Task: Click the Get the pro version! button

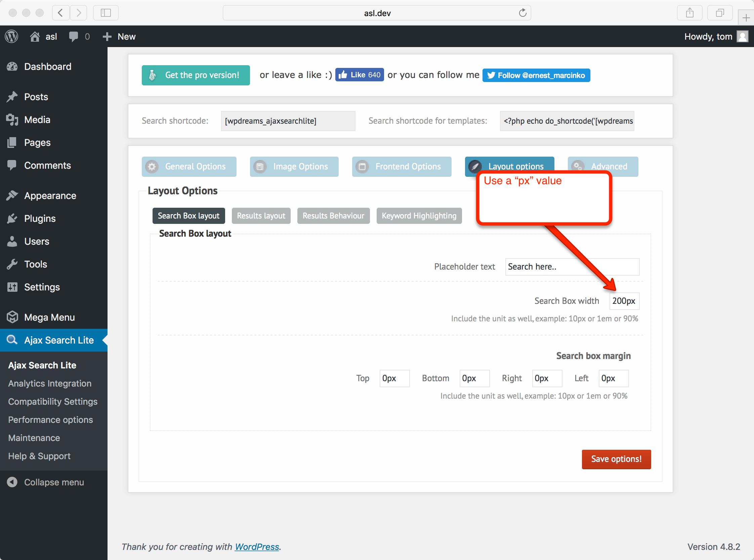Action: coord(196,75)
